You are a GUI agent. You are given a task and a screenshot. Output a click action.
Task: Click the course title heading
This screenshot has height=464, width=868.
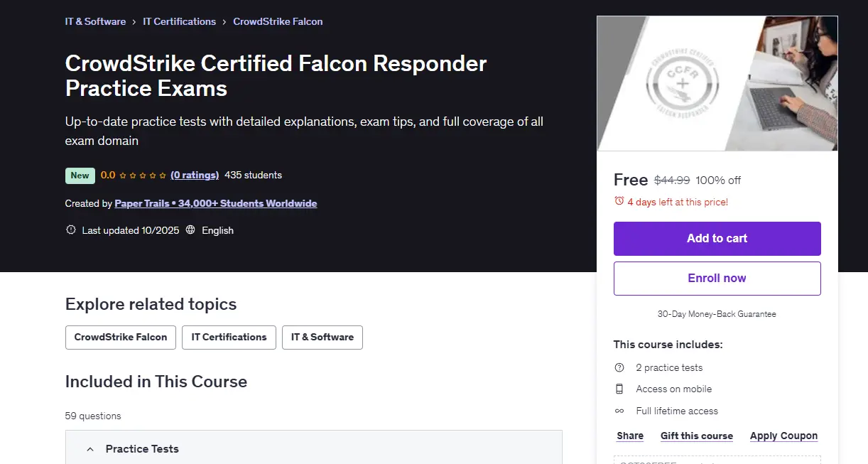coord(276,75)
